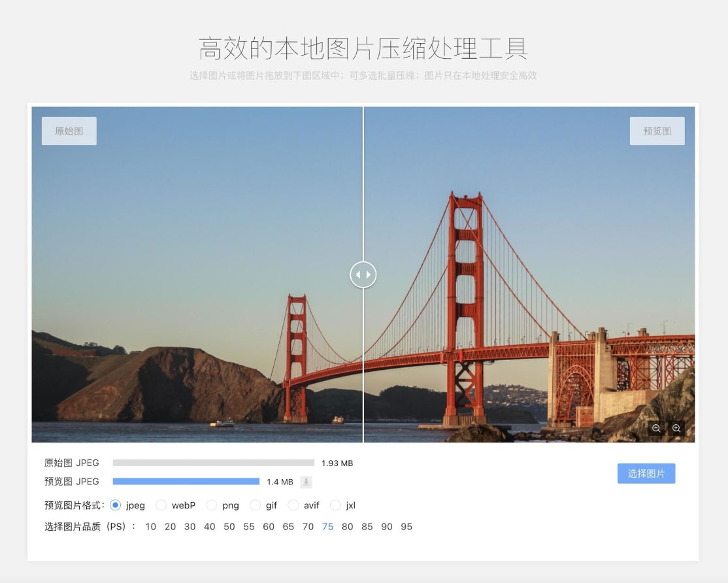The width and height of the screenshot is (728, 583).
Task: Click the blue preview size bar
Action: click(186, 481)
